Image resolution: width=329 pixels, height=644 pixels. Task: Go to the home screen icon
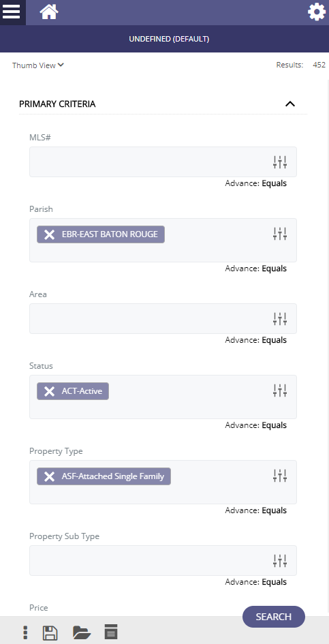point(49,12)
